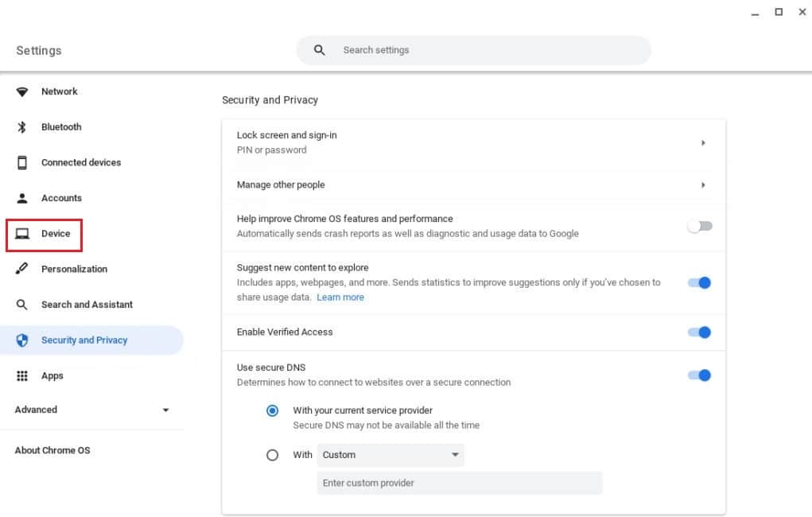Click the Settings title text

39,51
